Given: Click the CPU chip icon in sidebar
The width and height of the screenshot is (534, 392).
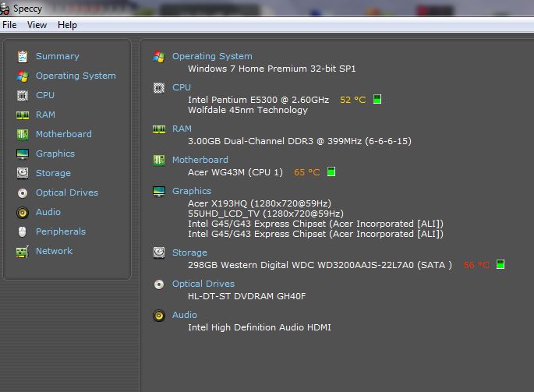Looking at the screenshot, I should (x=23, y=96).
